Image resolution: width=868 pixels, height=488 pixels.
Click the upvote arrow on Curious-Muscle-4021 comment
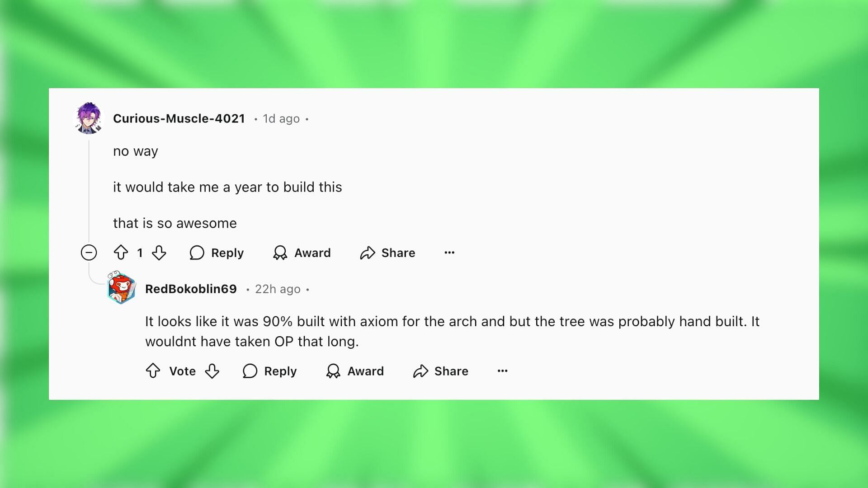click(x=120, y=253)
